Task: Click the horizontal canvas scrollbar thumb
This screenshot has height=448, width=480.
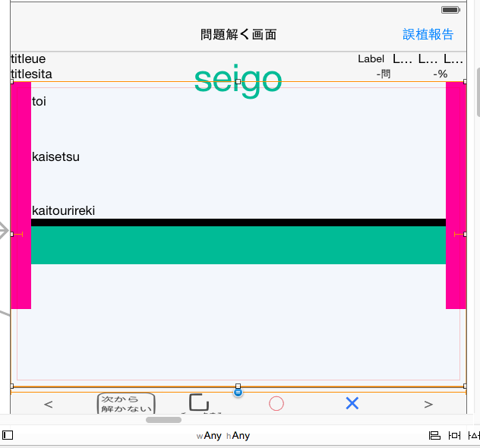Action: 163,420
